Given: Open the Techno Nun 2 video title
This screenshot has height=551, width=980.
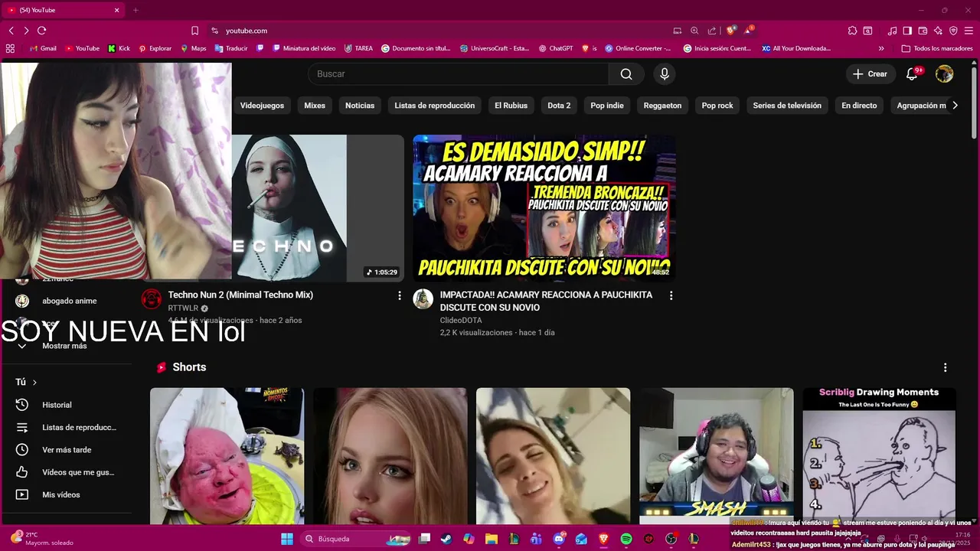Looking at the screenshot, I should [x=240, y=295].
